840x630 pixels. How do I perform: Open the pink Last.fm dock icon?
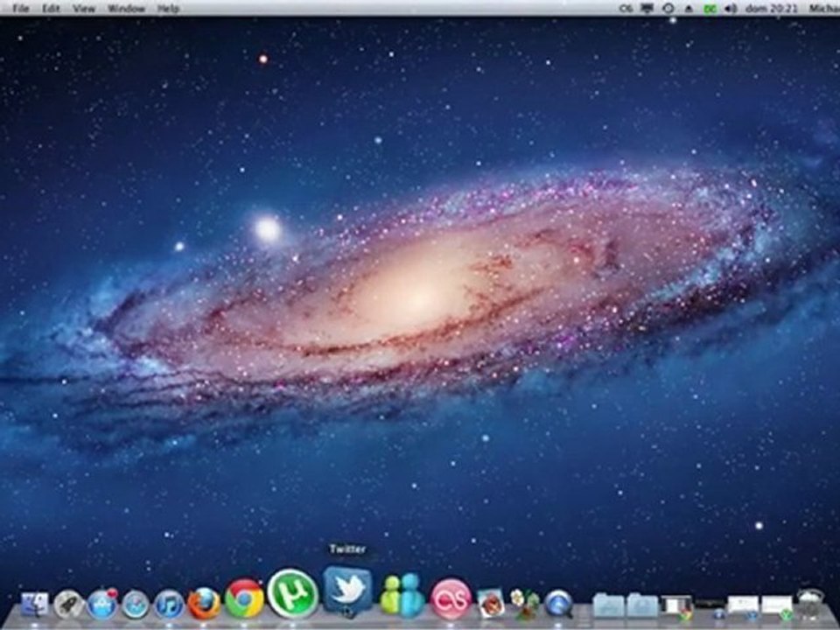(x=451, y=598)
